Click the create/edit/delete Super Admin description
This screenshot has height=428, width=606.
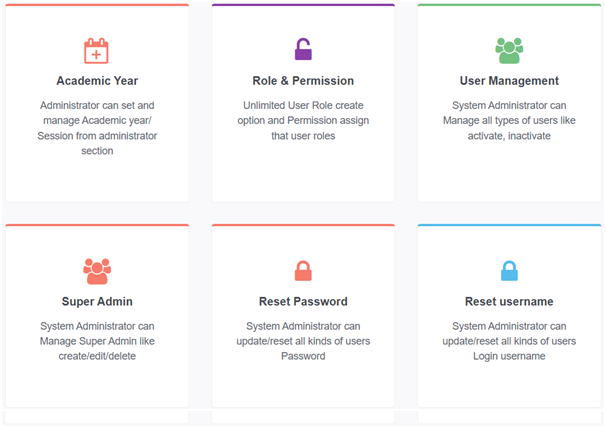tap(97, 341)
